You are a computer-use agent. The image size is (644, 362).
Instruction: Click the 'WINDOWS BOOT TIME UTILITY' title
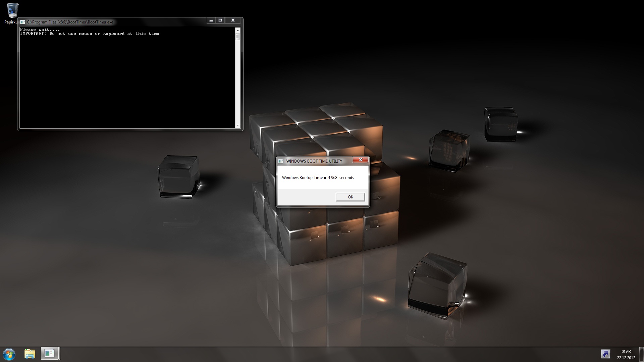tap(314, 161)
